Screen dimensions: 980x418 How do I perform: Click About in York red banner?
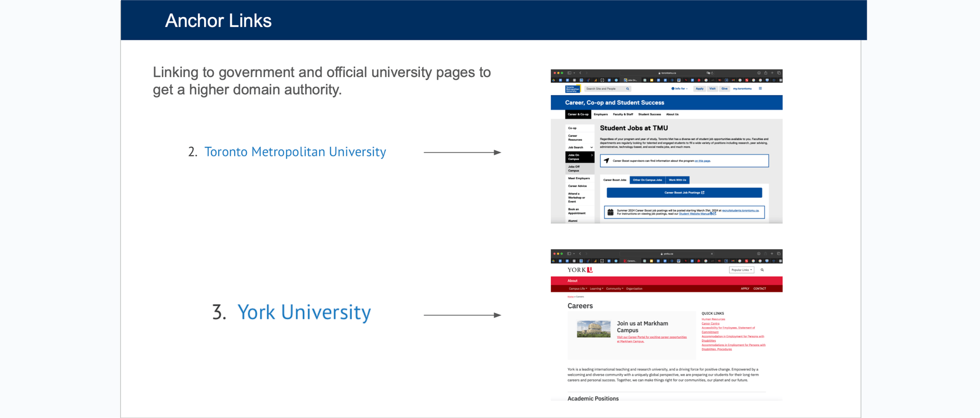(x=573, y=281)
